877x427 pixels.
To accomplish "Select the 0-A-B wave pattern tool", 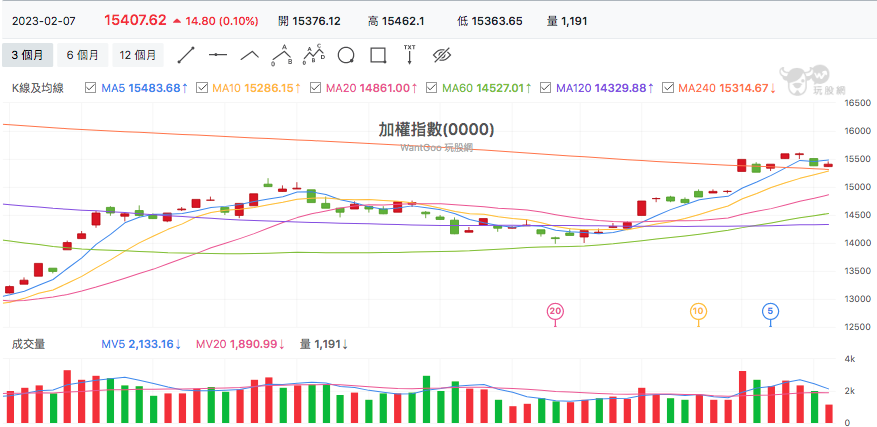I will click(282, 55).
